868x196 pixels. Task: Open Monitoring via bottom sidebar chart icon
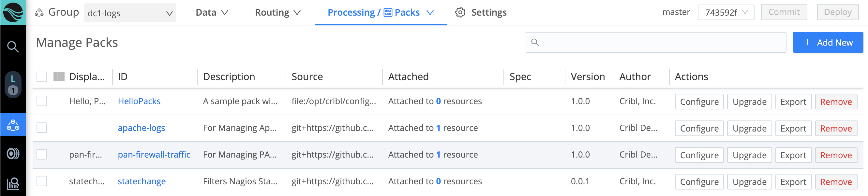pyautogui.click(x=13, y=184)
